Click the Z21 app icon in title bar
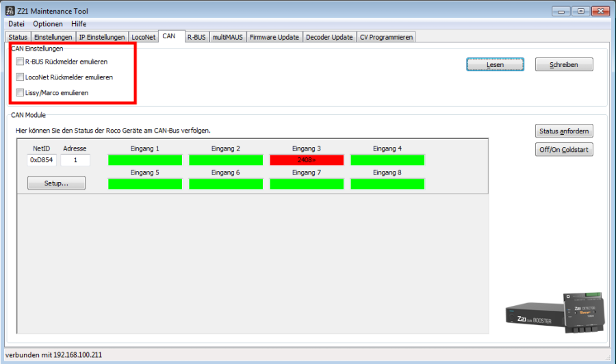The width and height of the screenshot is (616, 364). click(x=10, y=11)
